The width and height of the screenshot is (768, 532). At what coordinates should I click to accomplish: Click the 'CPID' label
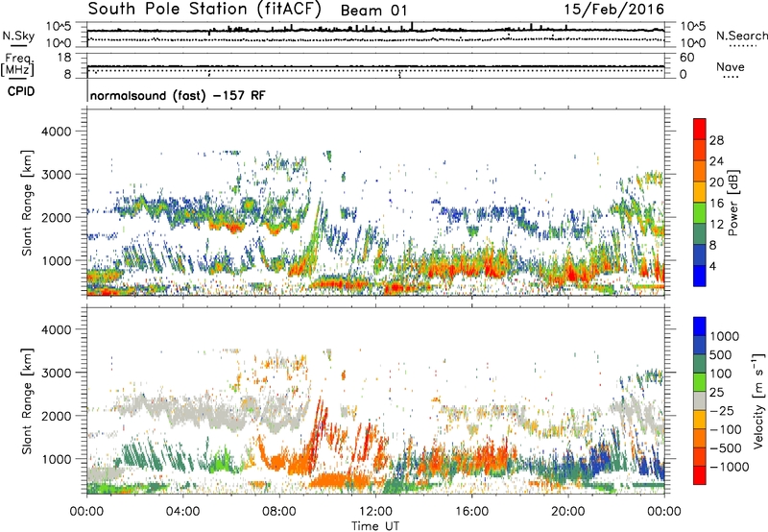(21, 91)
